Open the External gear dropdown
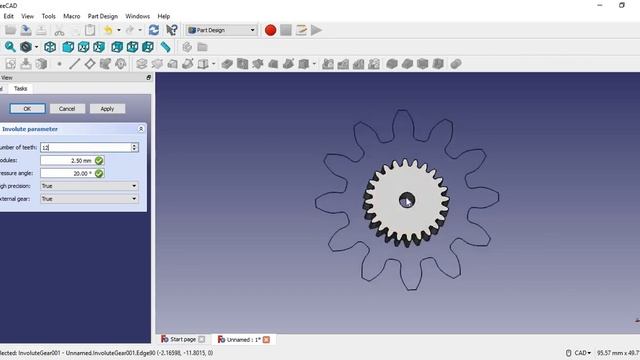Image resolution: width=640 pixels, height=360 pixels. pos(89,199)
